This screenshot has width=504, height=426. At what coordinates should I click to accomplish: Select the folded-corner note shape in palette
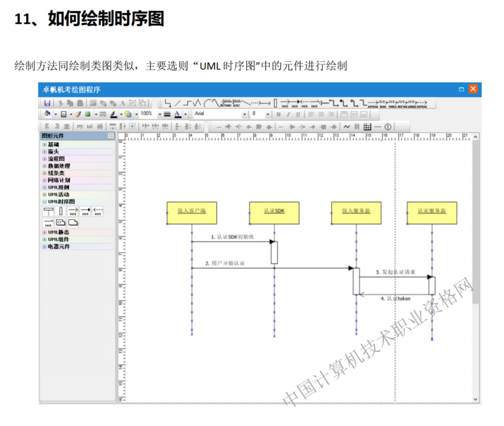click(x=73, y=223)
